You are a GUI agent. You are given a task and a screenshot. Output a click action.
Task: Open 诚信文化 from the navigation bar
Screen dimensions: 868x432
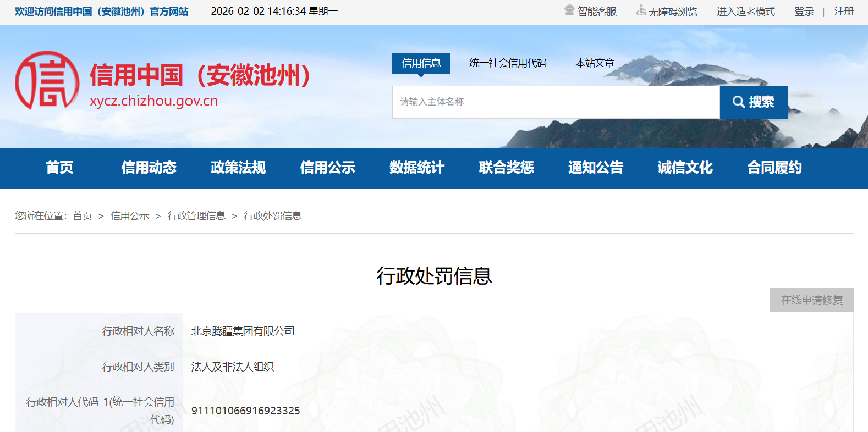click(x=685, y=168)
